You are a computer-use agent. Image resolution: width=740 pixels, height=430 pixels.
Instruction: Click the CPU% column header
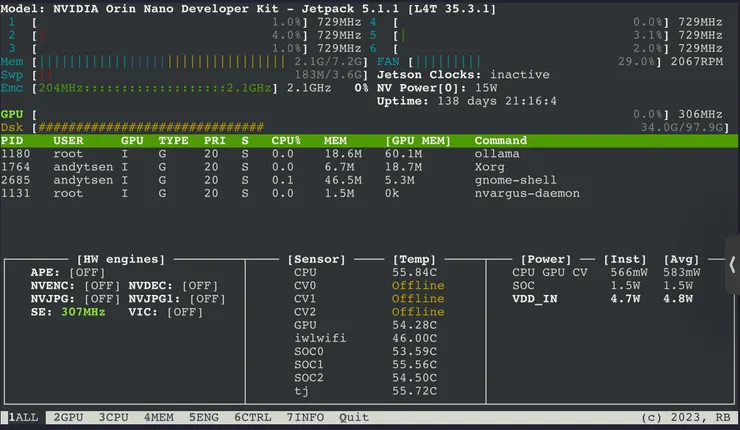tap(286, 141)
